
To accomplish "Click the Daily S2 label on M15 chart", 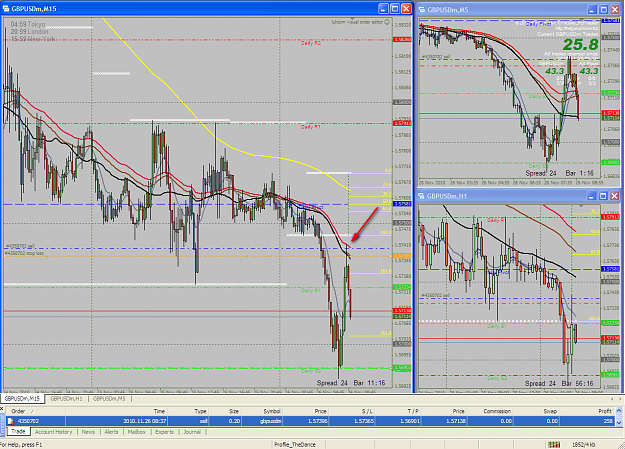I will [311, 371].
